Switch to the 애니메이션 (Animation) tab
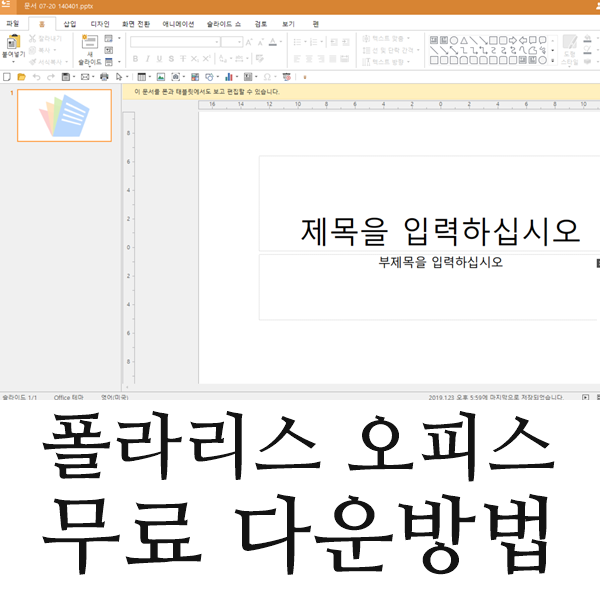The width and height of the screenshot is (600, 600). coord(178,24)
